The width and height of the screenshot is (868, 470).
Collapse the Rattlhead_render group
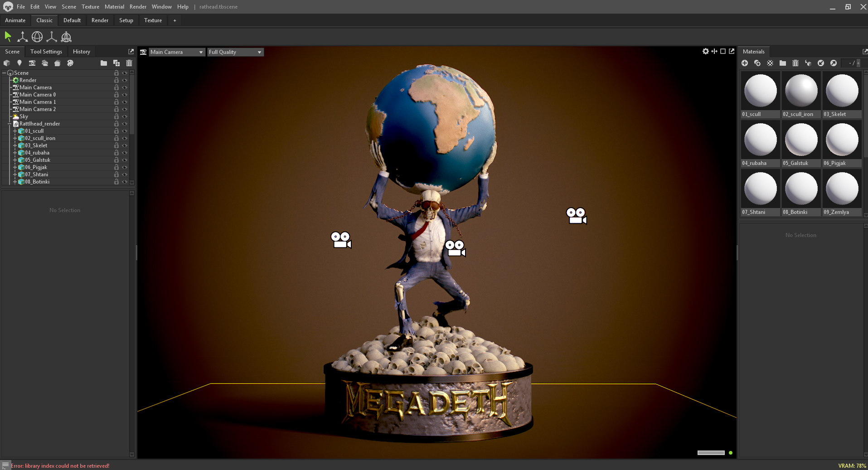tap(10, 124)
